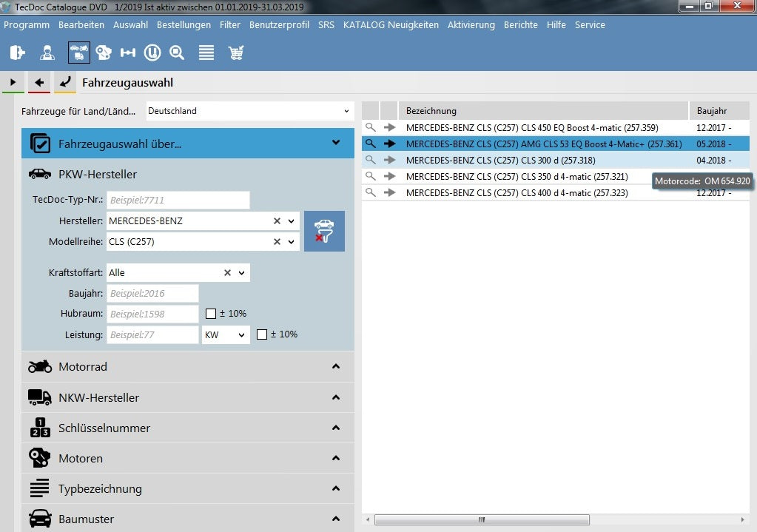Click arrow icon for CLS 300 d row

coord(389,160)
